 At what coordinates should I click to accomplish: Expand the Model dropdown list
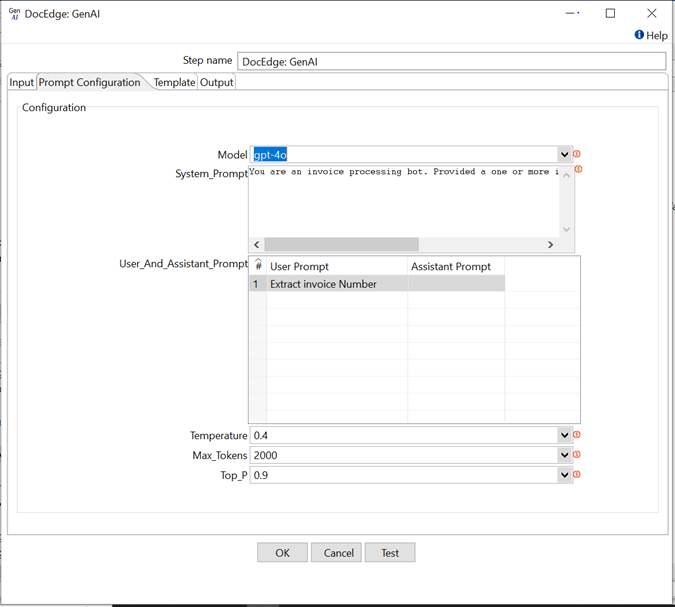pos(565,155)
